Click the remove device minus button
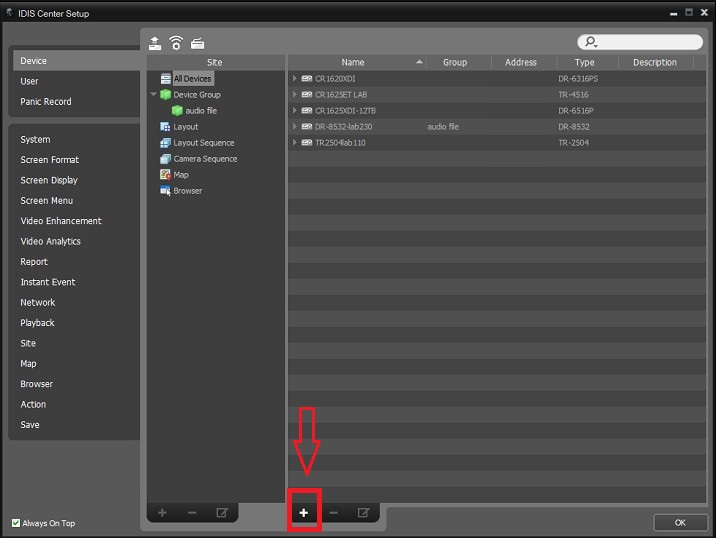 pos(333,513)
